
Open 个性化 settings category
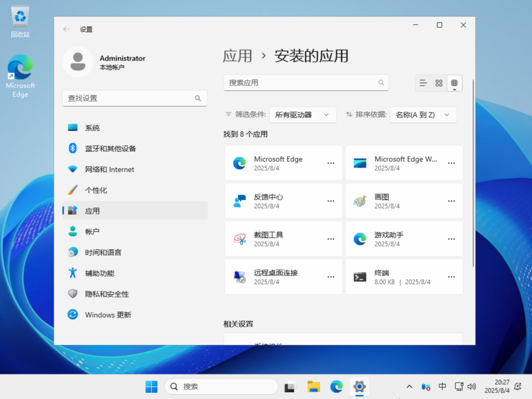[x=135, y=190]
